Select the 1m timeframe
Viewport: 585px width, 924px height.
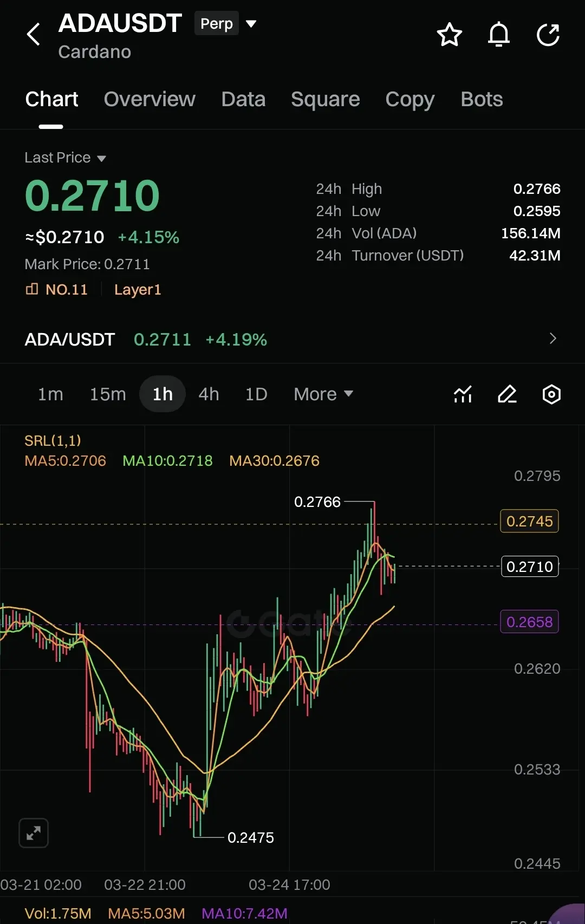click(50, 394)
